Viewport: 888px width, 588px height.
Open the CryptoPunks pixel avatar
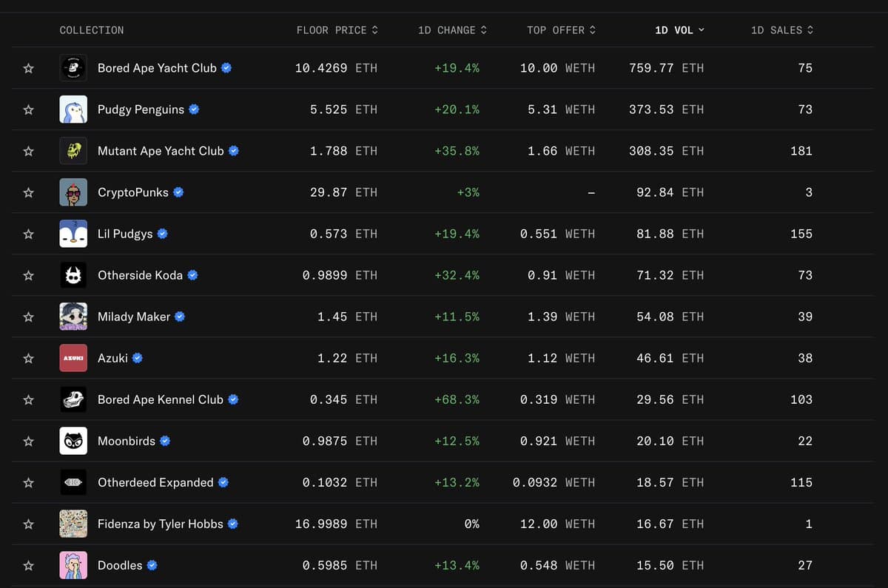click(x=73, y=192)
